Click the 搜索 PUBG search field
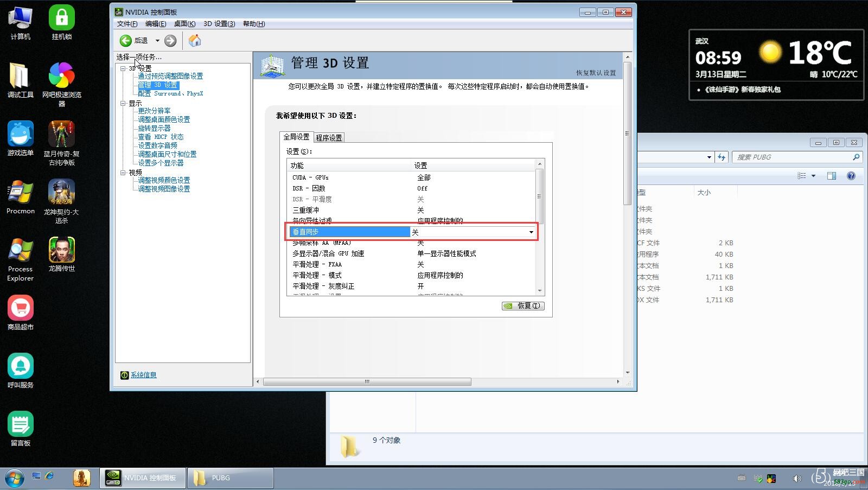The width and height of the screenshot is (868, 490). coord(797,157)
